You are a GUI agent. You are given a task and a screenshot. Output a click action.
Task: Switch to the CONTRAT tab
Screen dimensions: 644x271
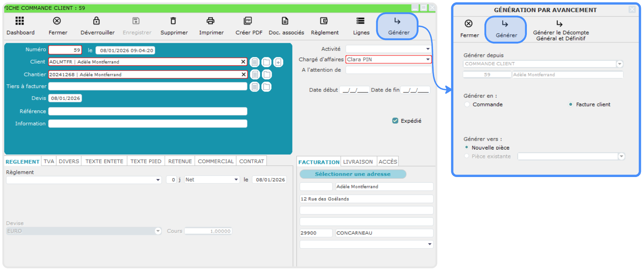pyautogui.click(x=252, y=161)
